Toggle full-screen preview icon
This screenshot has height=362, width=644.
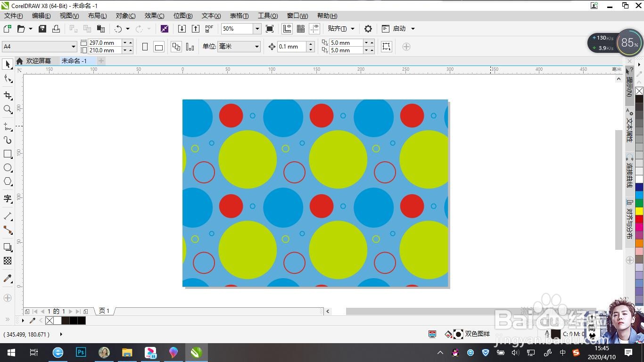coord(270,29)
